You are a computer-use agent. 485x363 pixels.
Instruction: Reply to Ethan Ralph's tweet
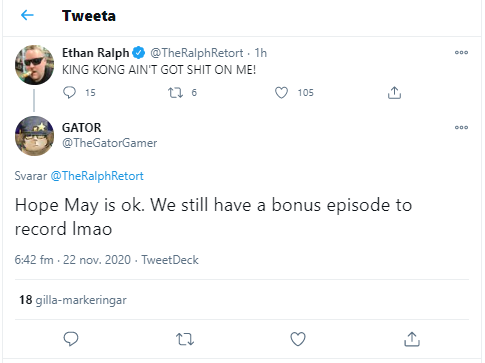[x=69, y=92]
